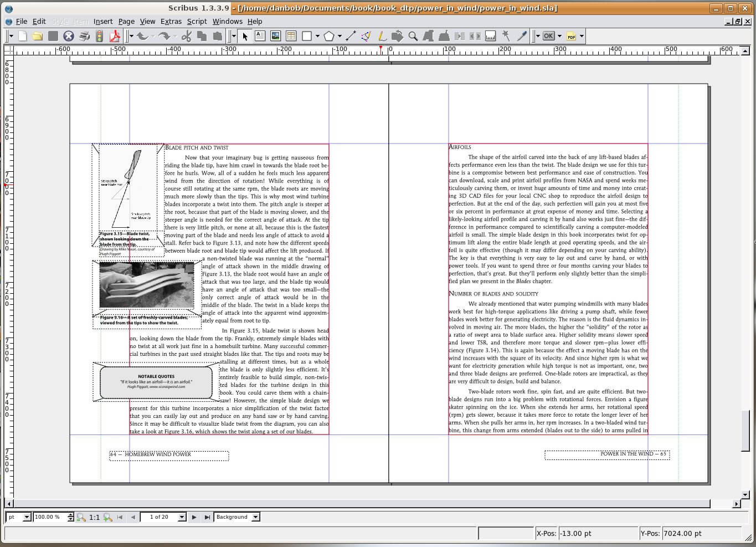Open the View menu
The height and width of the screenshot is (547, 756).
click(x=147, y=21)
